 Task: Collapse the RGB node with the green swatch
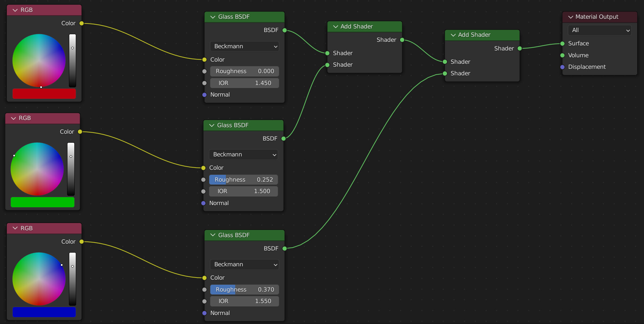pos(14,118)
